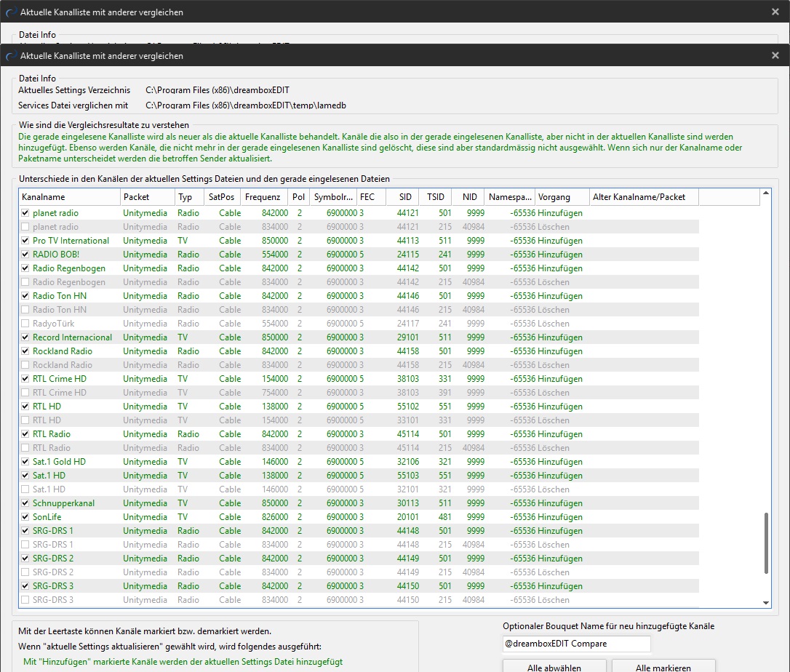Untick the Sat.1 Gold HD checkbox
790x672 pixels.
pyautogui.click(x=26, y=462)
